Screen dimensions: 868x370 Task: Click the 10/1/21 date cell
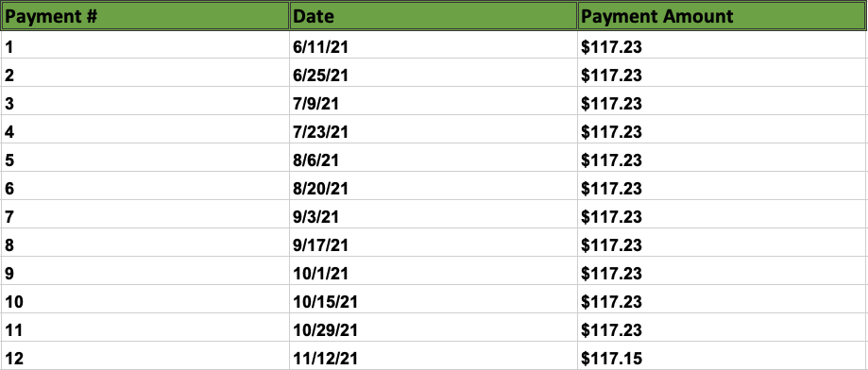pyautogui.click(x=434, y=271)
